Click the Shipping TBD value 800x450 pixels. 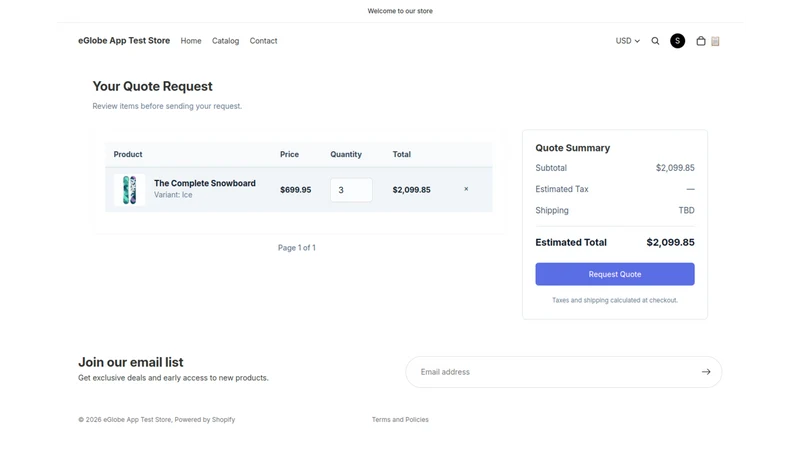tap(686, 210)
